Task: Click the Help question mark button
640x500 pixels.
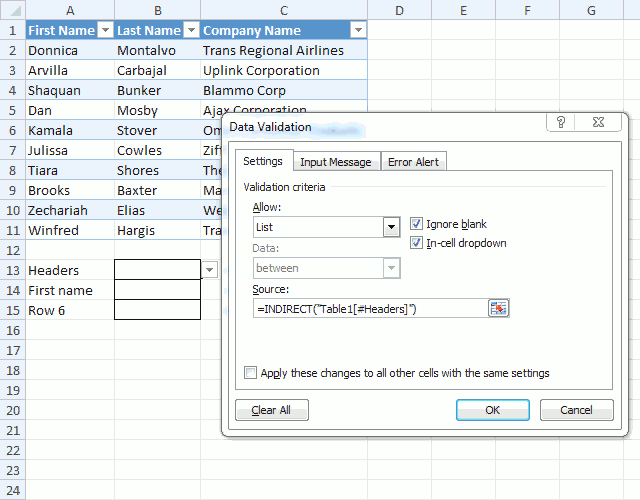Action: (x=563, y=123)
